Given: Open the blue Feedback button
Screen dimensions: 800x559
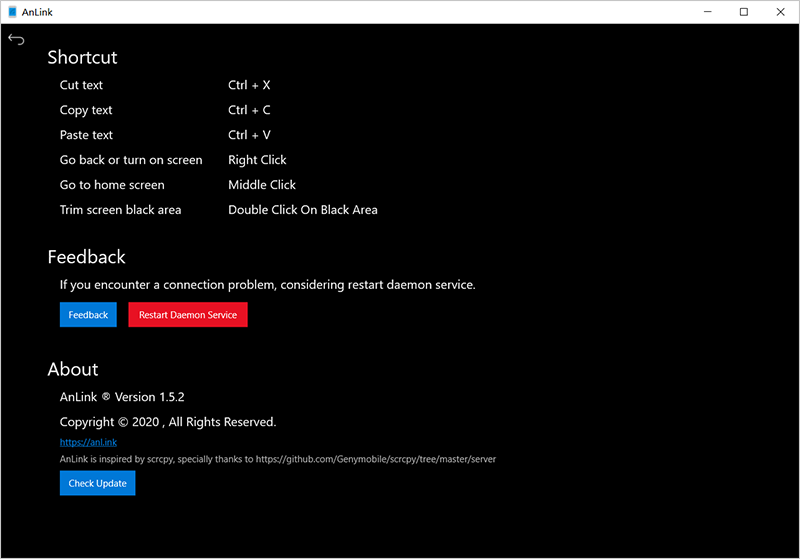Looking at the screenshot, I should pyautogui.click(x=88, y=315).
